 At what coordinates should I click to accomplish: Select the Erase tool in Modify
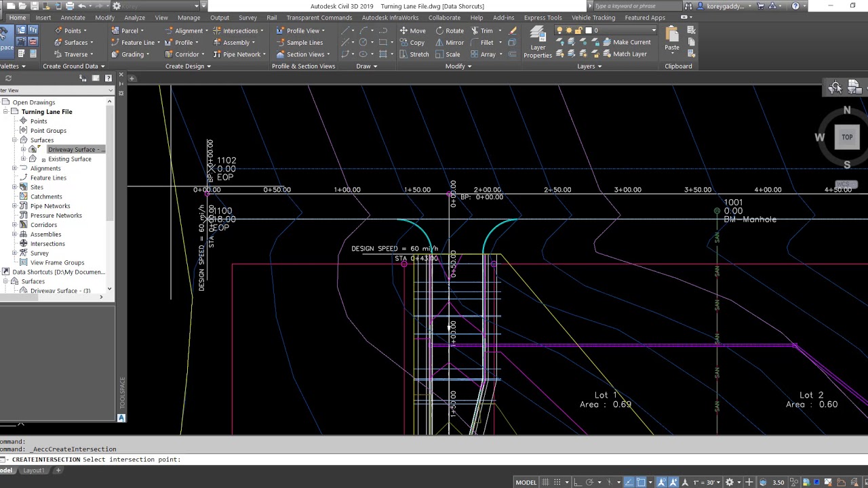513,30
